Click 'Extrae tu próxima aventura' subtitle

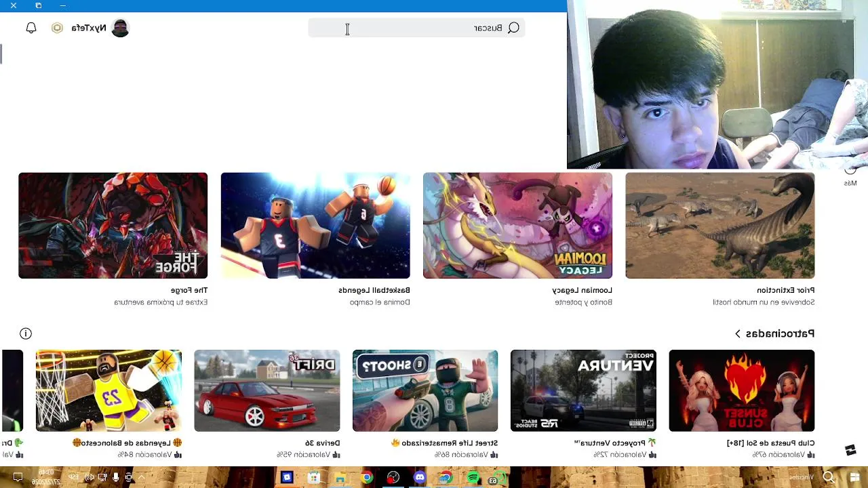tap(161, 302)
